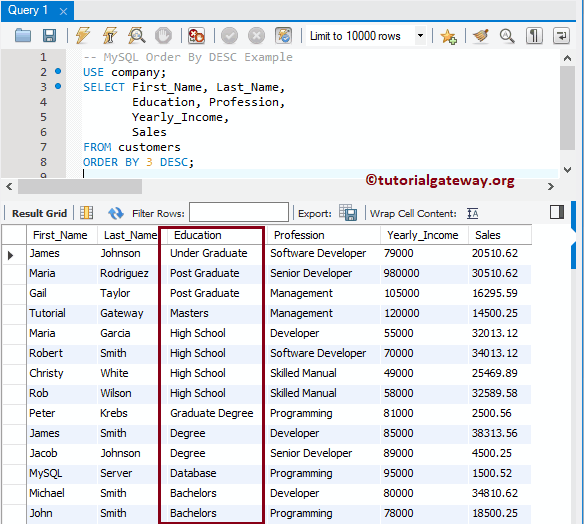Click the editor scroll down arrow
Screen dimensions: 584x524
(x=568, y=170)
